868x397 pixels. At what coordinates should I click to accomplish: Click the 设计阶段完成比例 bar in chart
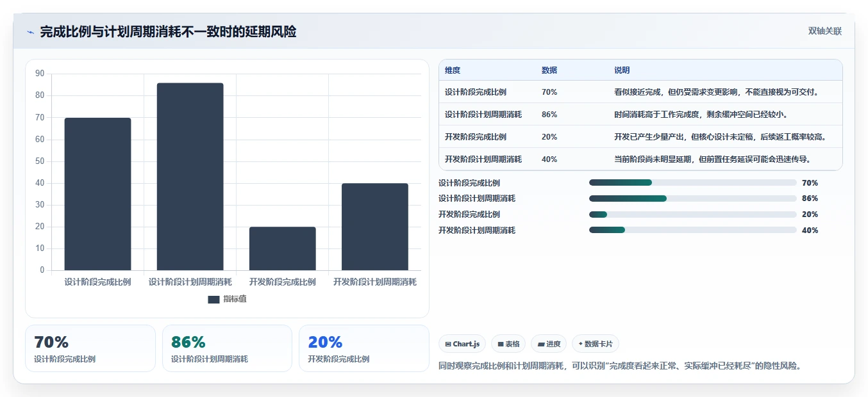(x=97, y=194)
